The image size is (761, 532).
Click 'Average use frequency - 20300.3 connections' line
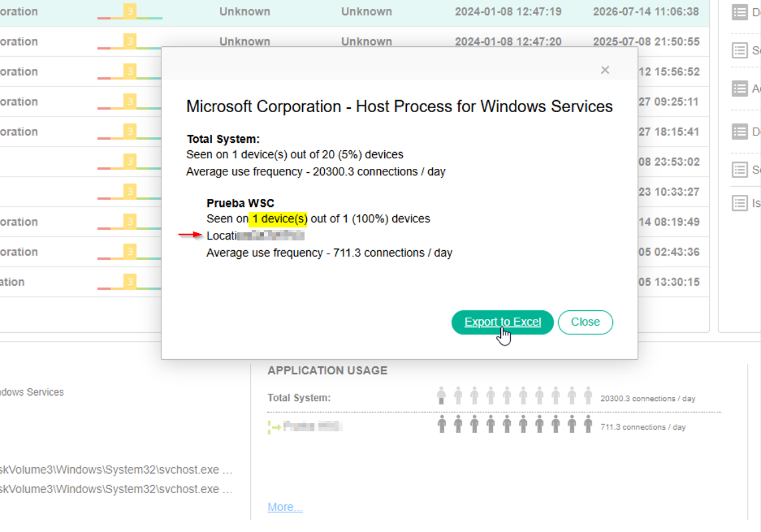[x=316, y=172]
